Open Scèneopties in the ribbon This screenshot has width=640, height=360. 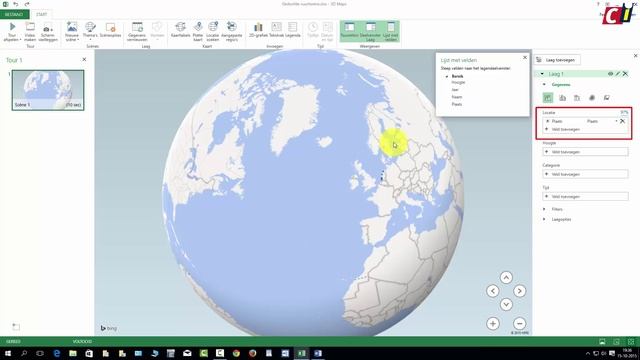point(110,31)
